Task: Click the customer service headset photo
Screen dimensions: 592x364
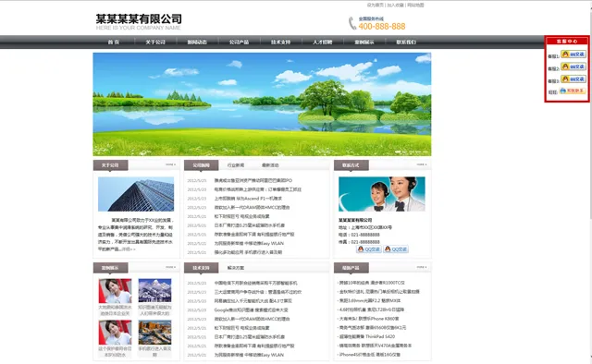Action: (x=382, y=194)
